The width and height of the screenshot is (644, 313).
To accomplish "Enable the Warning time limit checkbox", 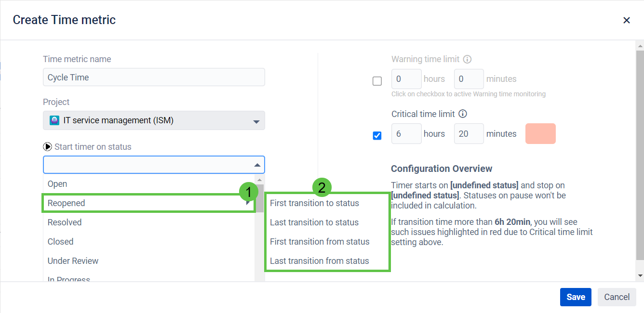I will click(x=377, y=81).
